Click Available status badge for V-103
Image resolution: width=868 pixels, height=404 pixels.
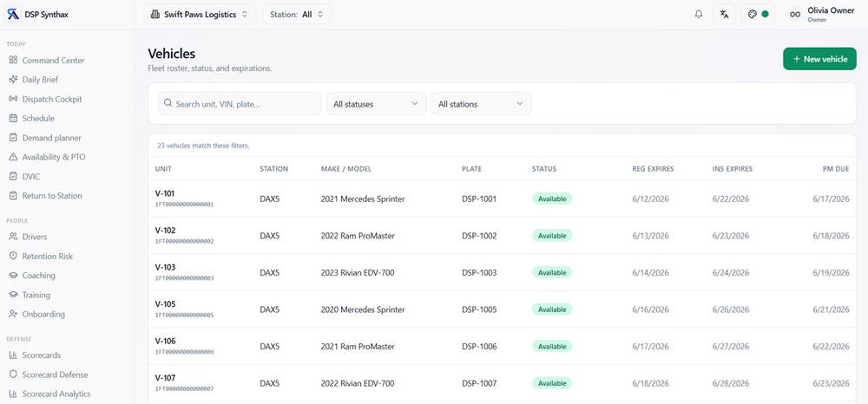(552, 272)
